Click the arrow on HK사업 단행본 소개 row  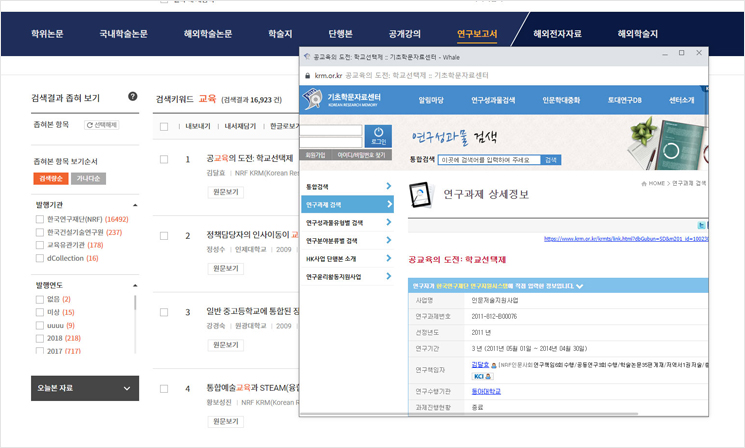(389, 258)
